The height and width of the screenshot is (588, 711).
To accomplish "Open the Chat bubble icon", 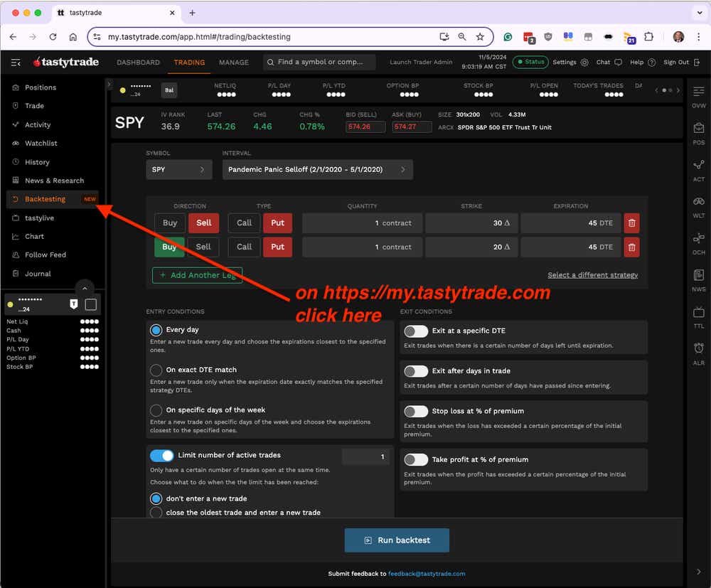I will pos(618,63).
